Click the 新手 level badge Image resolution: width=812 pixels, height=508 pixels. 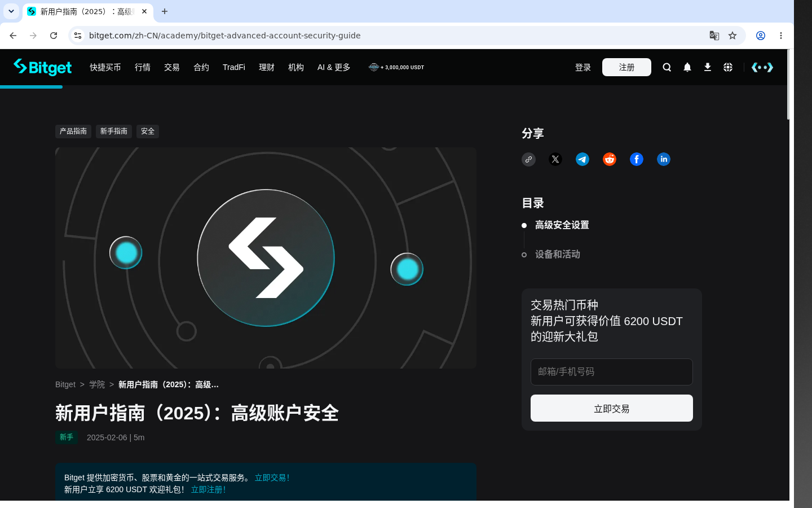[x=67, y=437]
